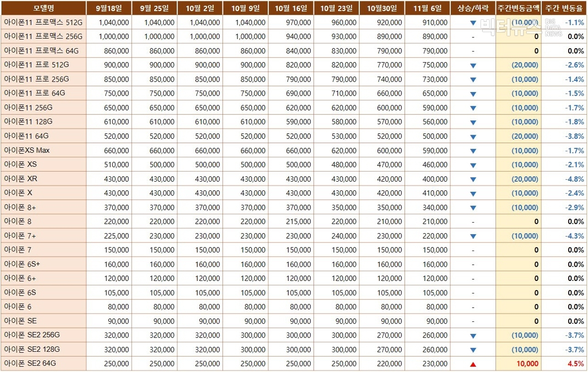Image resolution: width=588 pixels, height=372 pixels.
Task: Click the 아이폰 7 model name cell
Action: pyautogui.click(x=44, y=250)
